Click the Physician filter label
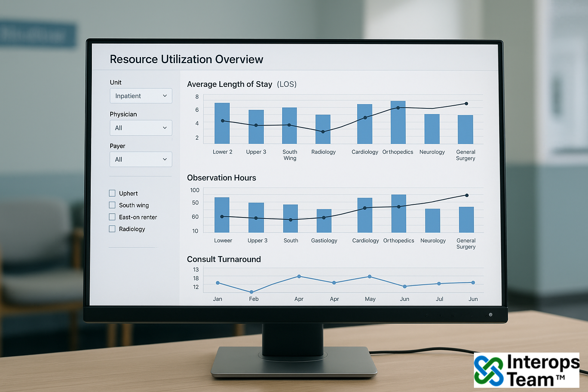Viewport: 588px width, 392px height. point(123,114)
